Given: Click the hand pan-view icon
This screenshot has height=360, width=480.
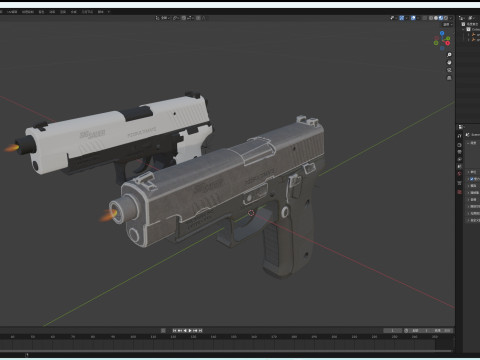Looking at the screenshot, I should (x=449, y=62).
